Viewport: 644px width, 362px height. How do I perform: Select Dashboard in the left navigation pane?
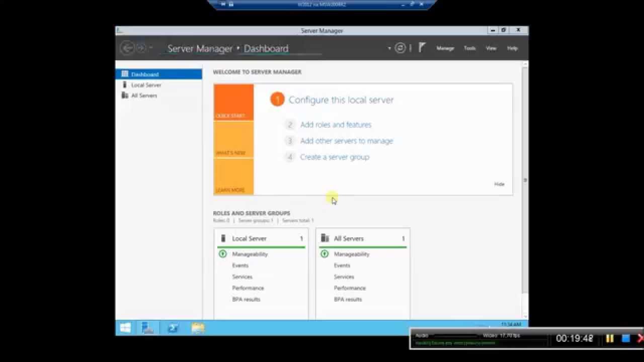click(x=159, y=74)
